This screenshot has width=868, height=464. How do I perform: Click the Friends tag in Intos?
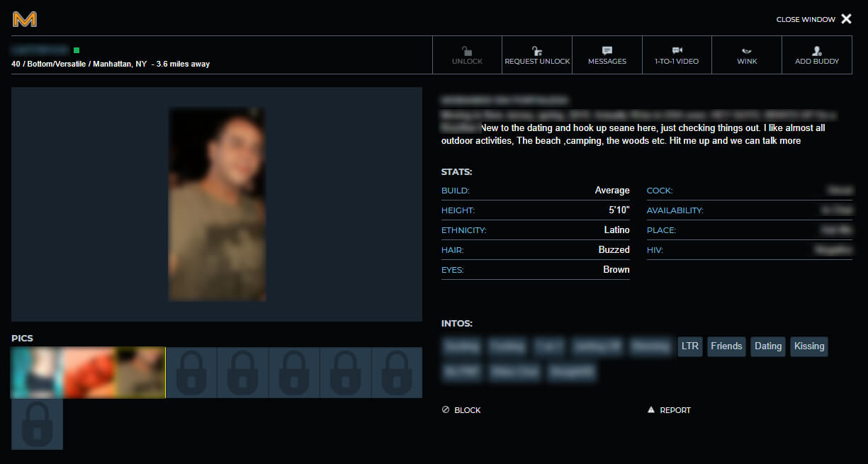click(x=726, y=346)
